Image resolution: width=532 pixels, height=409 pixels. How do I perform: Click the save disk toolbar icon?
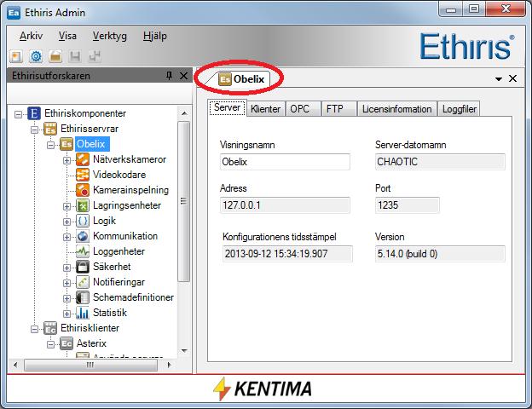[75, 56]
